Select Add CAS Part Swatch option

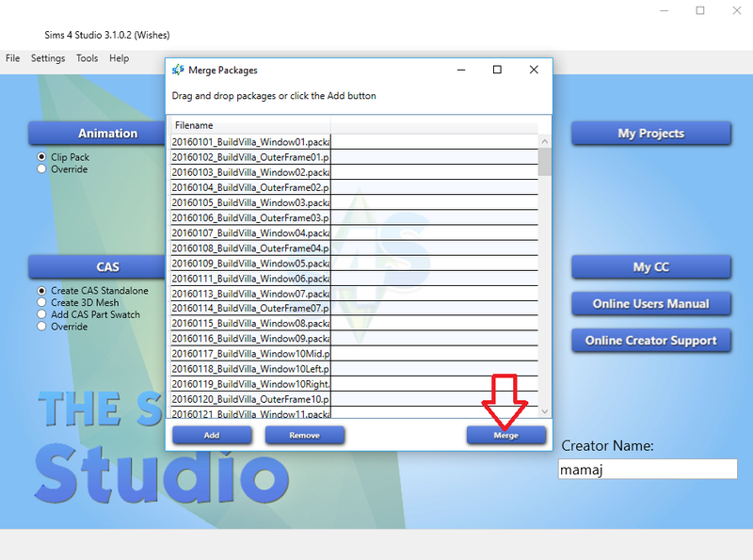41,314
